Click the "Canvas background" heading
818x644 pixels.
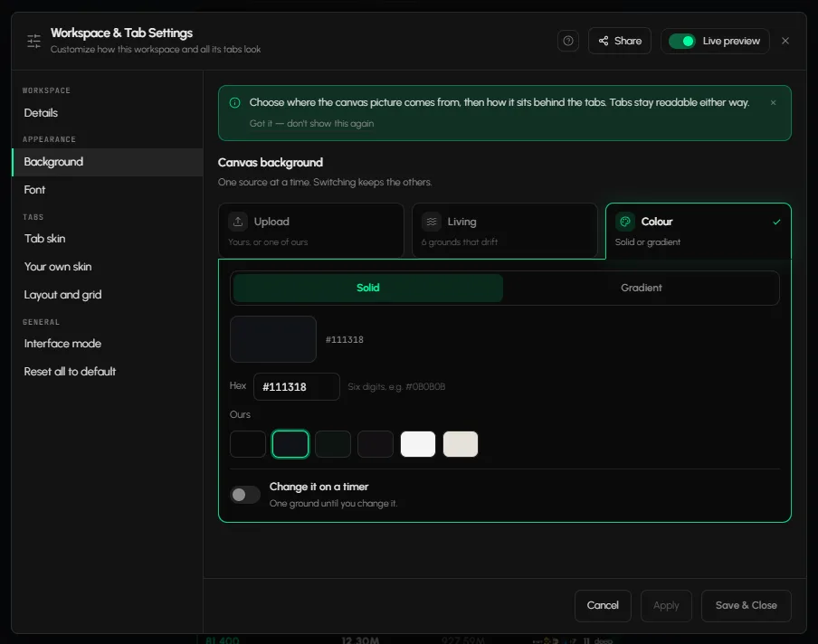coord(271,163)
